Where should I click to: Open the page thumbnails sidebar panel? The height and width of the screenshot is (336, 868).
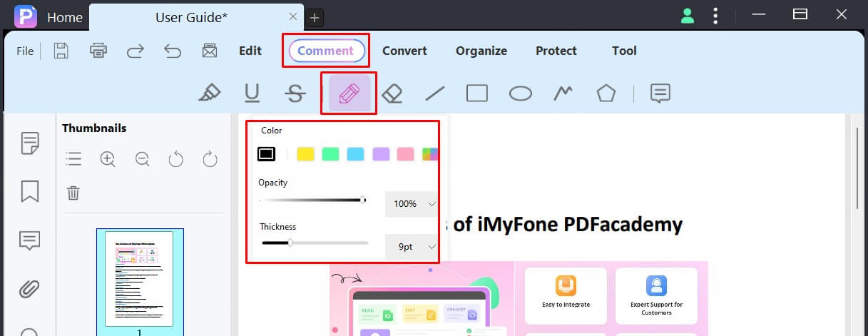(x=30, y=143)
